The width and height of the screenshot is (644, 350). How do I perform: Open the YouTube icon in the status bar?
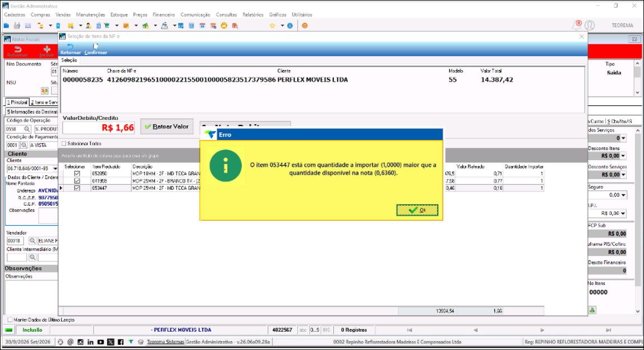click(101, 342)
